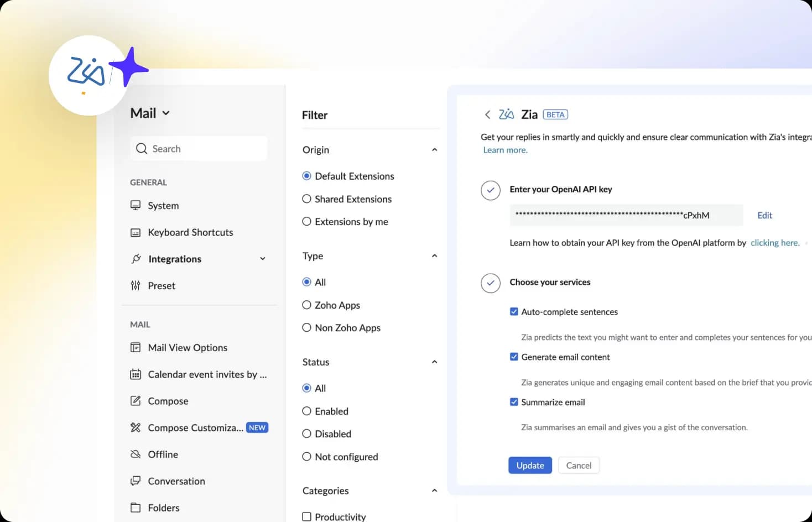Screen dimensions: 812x522
Task: Check the Productivity category box
Action: coord(306,516)
